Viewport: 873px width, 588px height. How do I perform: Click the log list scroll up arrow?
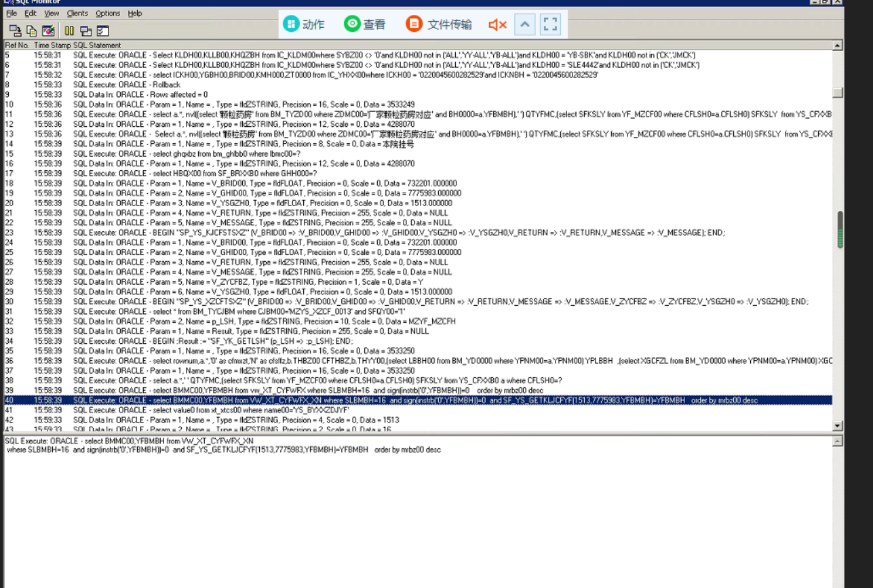click(x=838, y=45)
